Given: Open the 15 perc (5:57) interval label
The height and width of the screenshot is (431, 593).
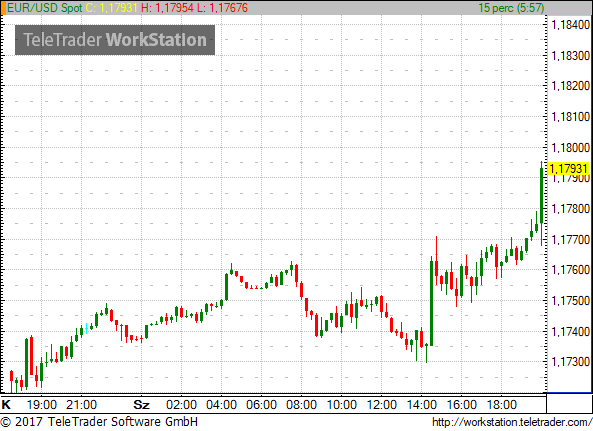Looking at the screenshot, I should click(x=511, y=8).
